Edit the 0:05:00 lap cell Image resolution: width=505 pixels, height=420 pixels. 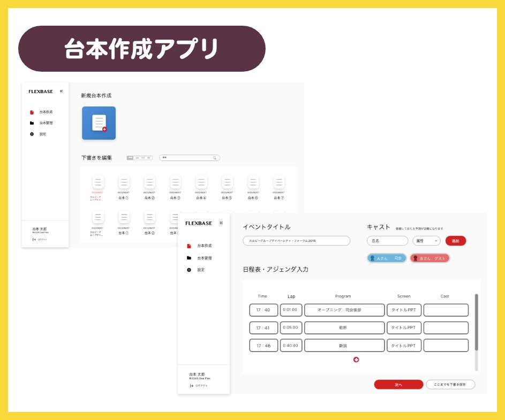pyautogui.click(x=291, y=327)
